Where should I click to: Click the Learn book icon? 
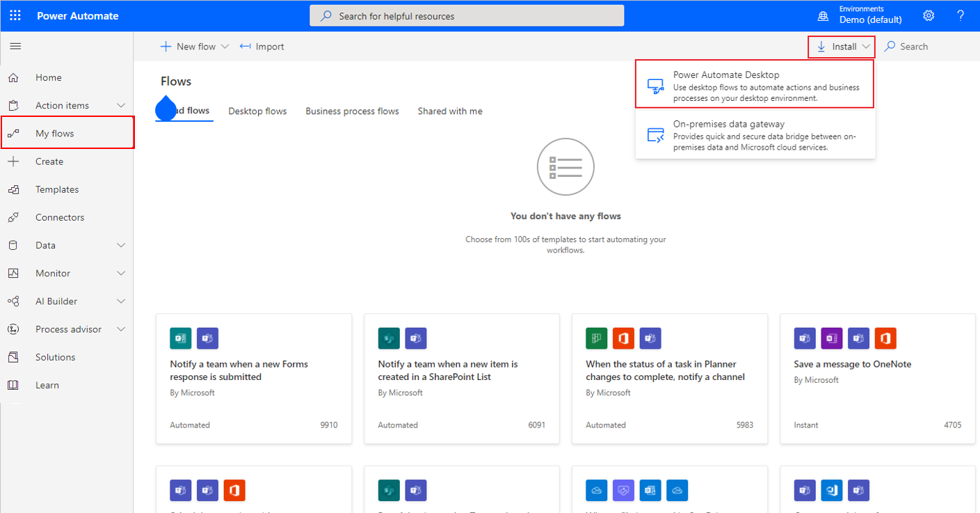(x=13, y=385)
